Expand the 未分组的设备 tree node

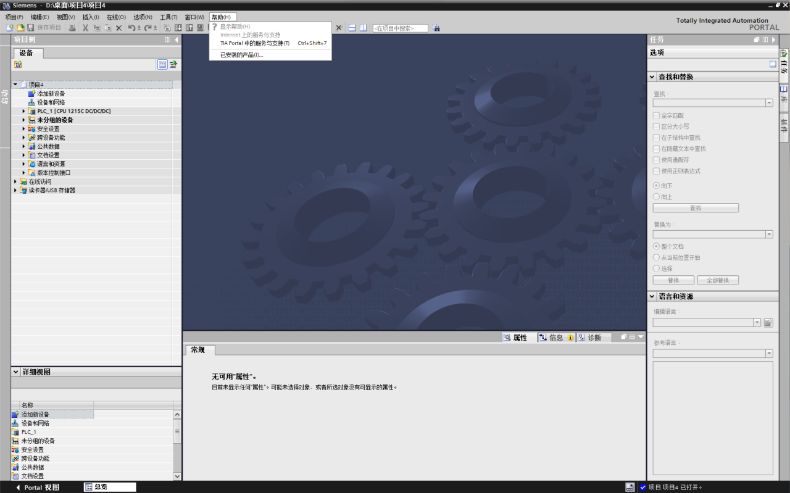pos(23,120)
